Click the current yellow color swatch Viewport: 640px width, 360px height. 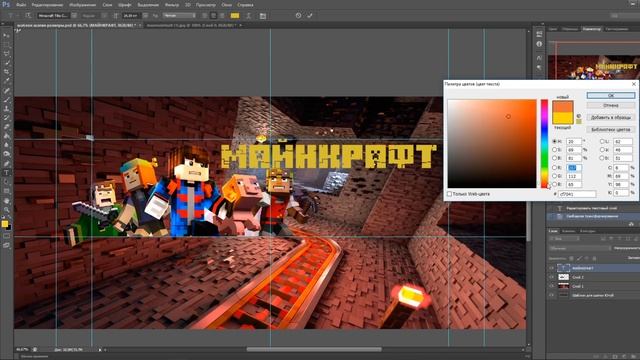[562, 118]
